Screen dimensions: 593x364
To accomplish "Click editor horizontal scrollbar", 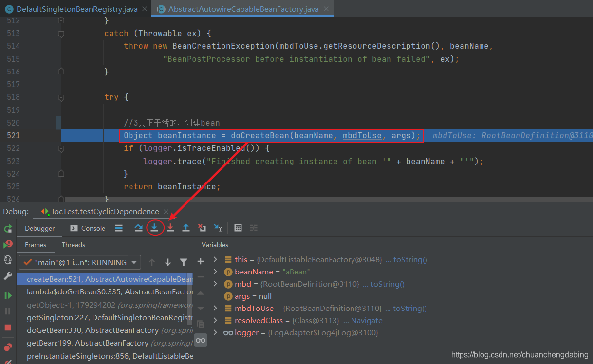I will (x=329, y=199).
